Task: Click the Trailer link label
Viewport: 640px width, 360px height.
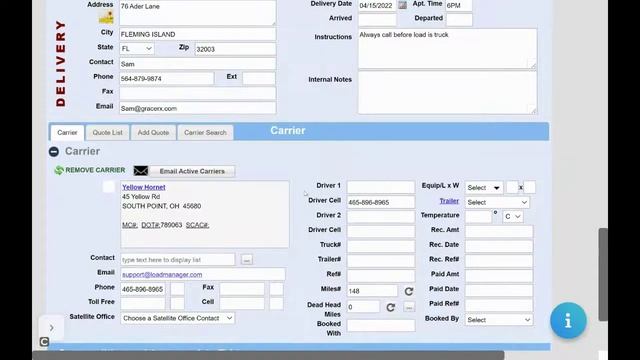Action: tap(449, 201)
